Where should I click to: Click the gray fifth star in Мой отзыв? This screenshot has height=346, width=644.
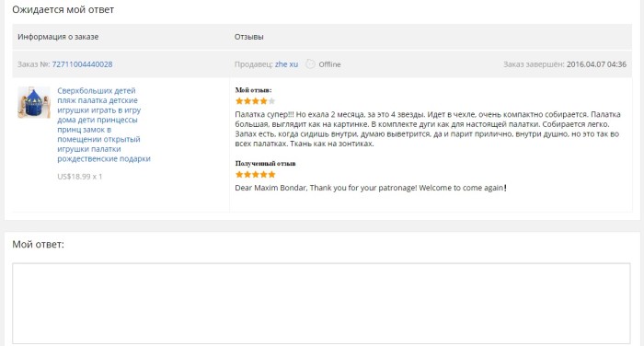(271, 101)
